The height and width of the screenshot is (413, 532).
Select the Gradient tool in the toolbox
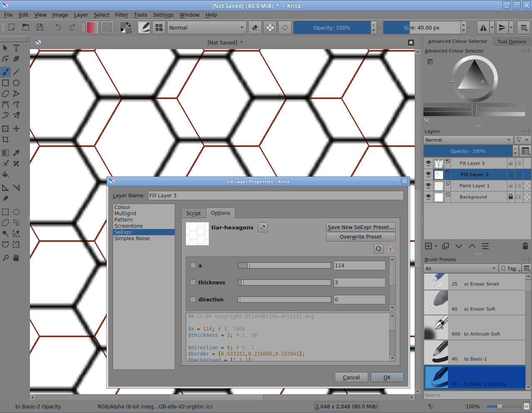[x=5, y=152]
